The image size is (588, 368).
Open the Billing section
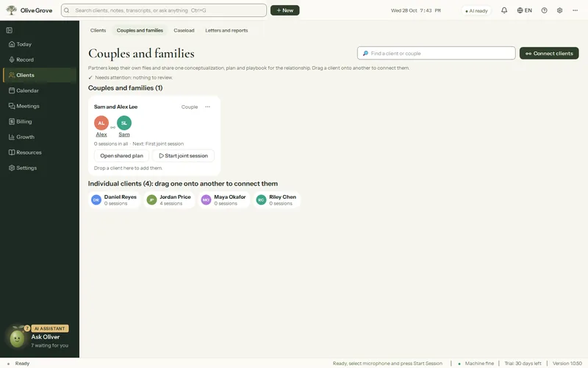point(40,121)
